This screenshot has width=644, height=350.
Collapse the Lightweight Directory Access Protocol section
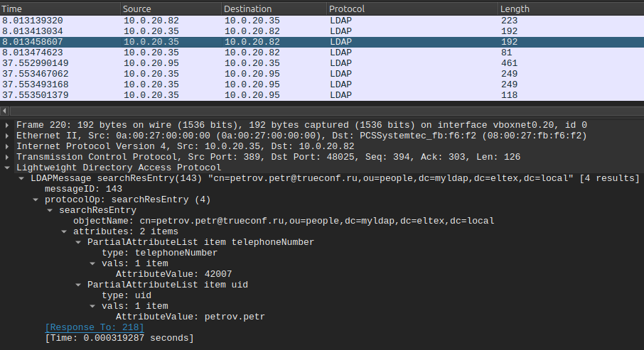(8, 168)
